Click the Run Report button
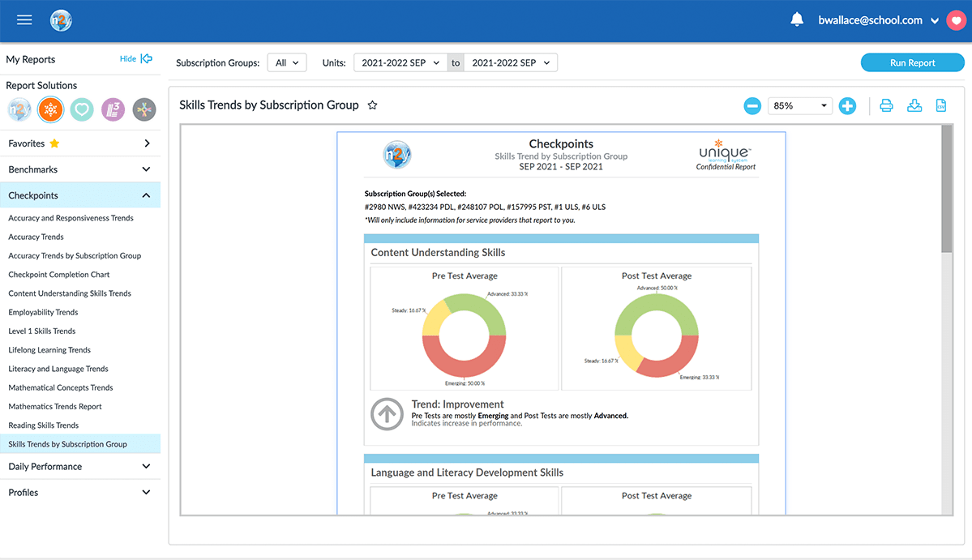 point(913,62)
